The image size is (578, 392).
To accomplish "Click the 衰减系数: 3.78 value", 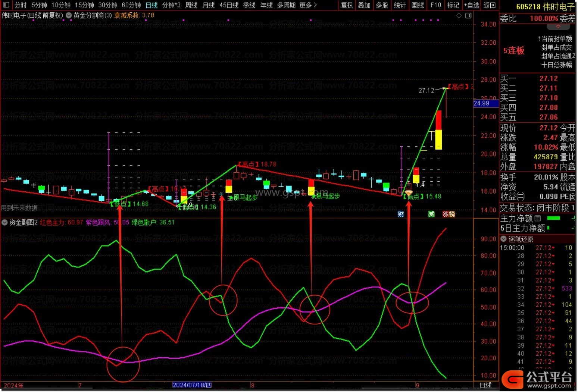I will (x=134, y=16).
